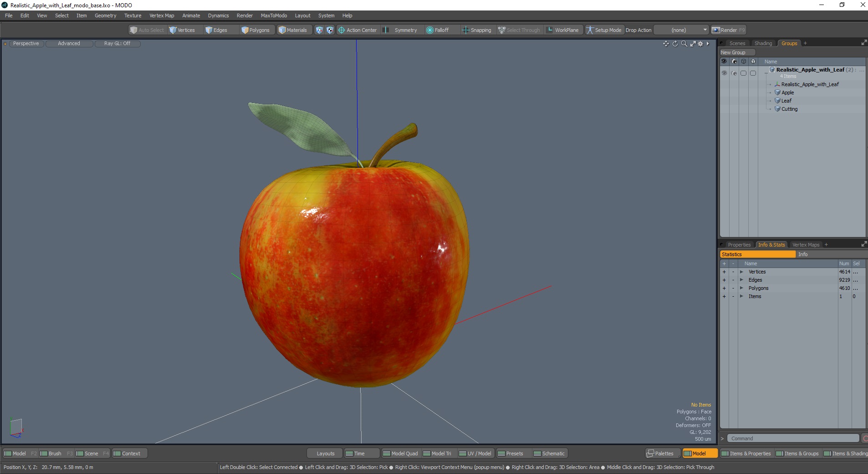Click the icon just left of Action Center
868x474 pixels.
point(330,30)
